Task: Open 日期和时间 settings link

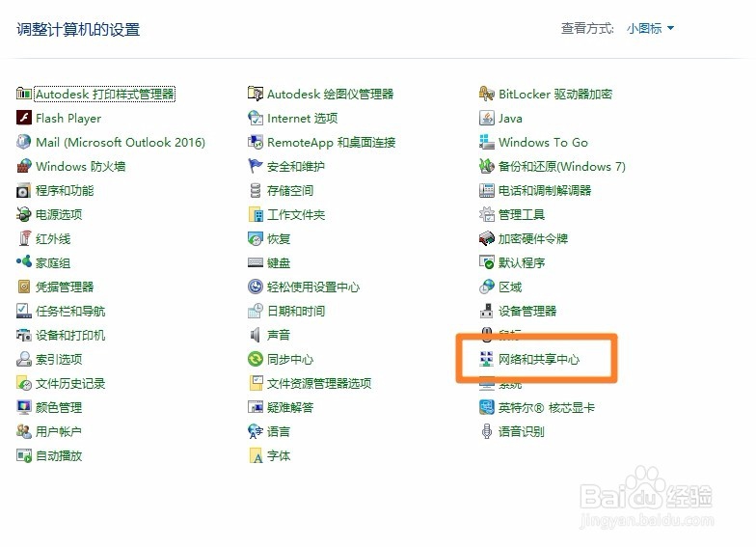Action: click(295, 312)
